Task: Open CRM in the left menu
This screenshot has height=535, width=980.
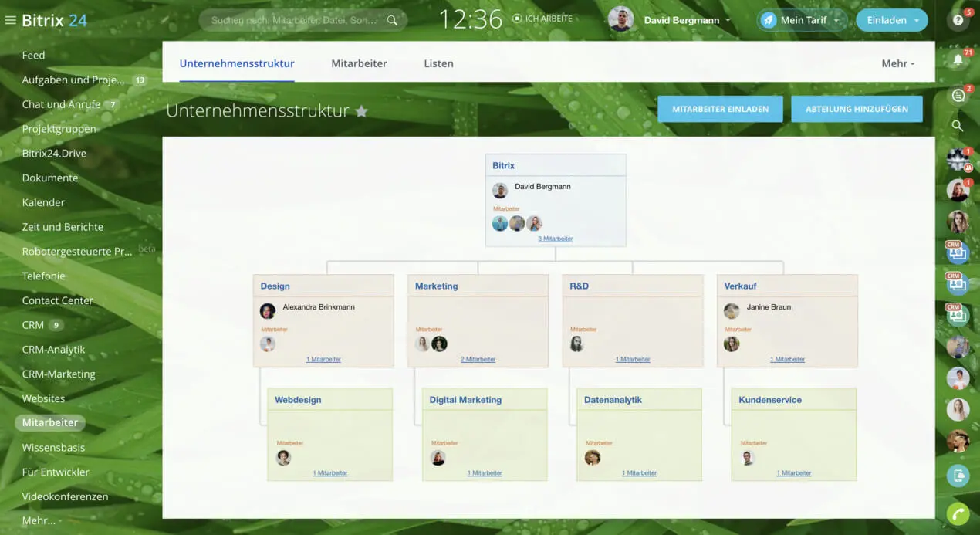Action: coord(33,325)
